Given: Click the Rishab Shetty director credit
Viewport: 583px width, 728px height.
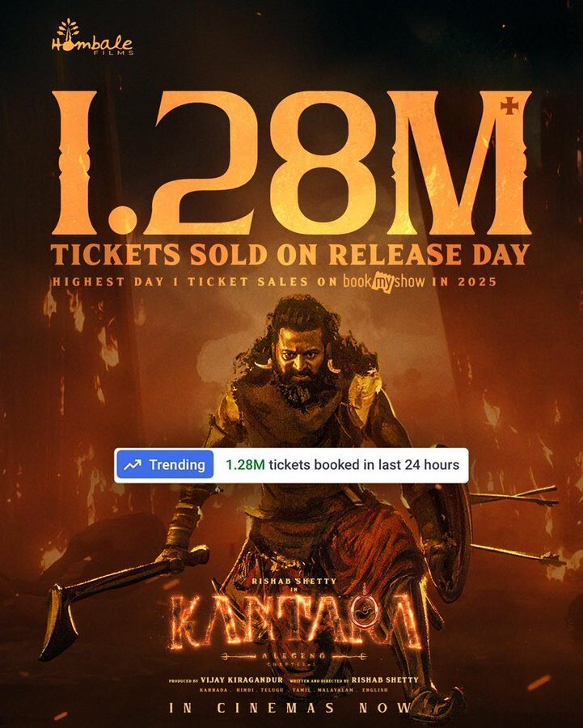Looking at the screenshot, I should tap(354, 679).
